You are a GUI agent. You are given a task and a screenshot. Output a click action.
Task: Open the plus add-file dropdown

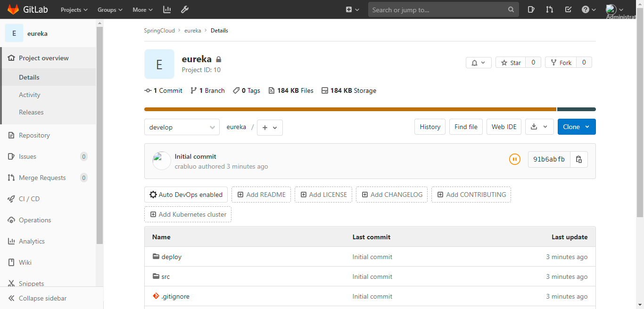(270, 128)
